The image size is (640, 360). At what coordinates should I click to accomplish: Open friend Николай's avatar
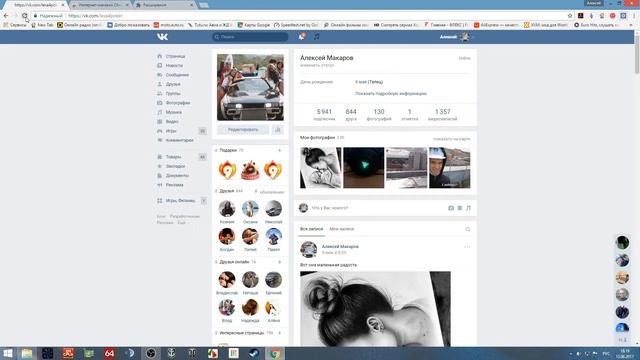coord(273,209)
